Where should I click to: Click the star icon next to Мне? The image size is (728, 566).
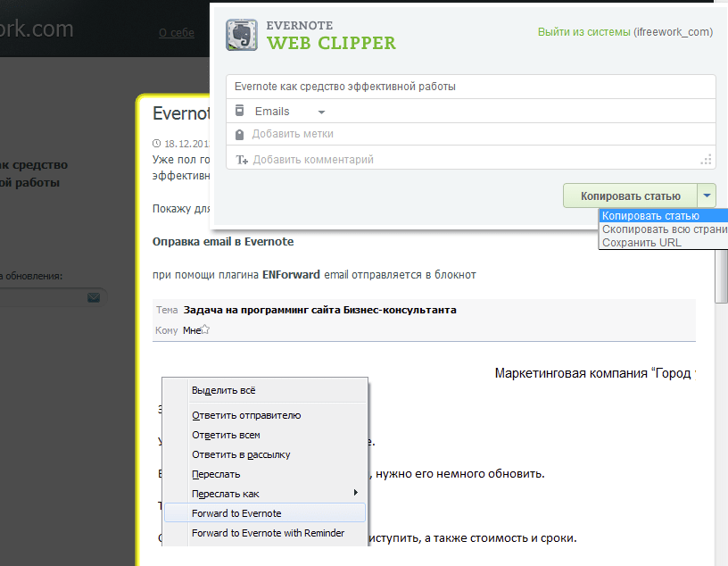pos(205,329)
